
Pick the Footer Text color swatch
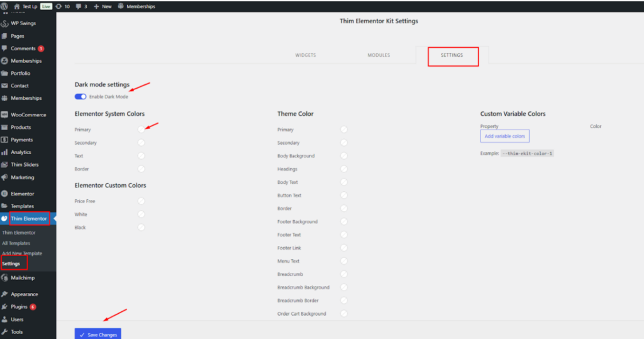344,235
